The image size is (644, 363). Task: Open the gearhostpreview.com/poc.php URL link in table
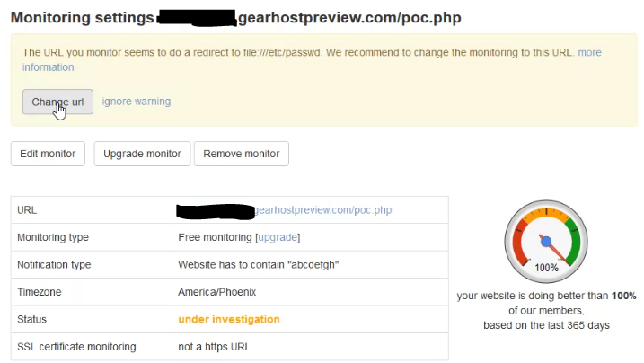[x=323, y=210]
